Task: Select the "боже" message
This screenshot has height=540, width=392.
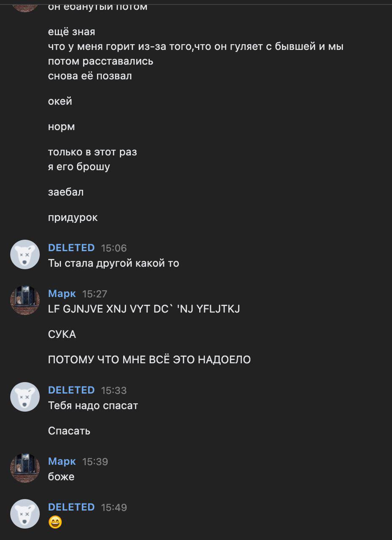Action: 61,477
